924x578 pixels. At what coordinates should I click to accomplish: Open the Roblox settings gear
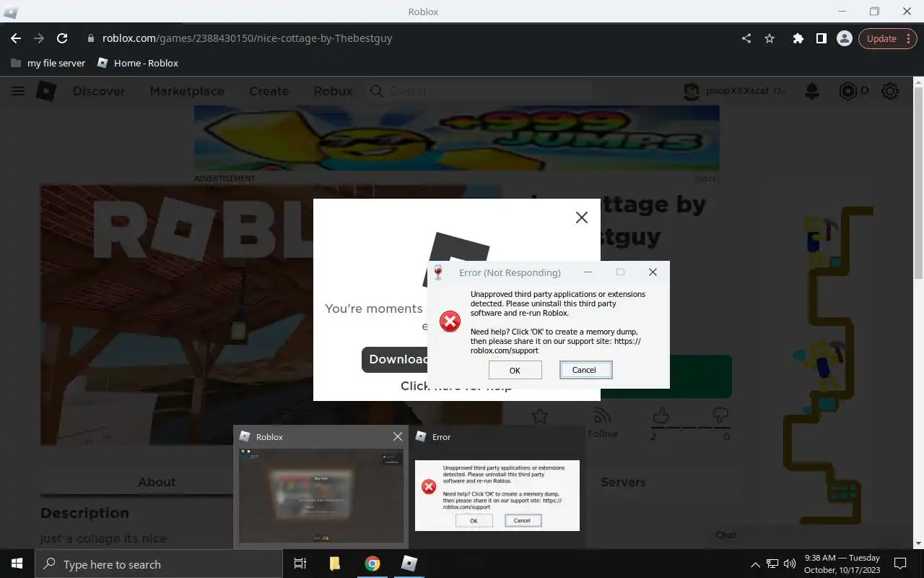pyautogui.click(x=890, y=91)
